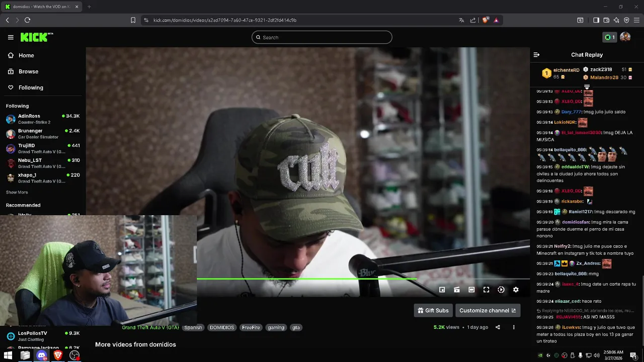This screenshot has height=362, width=644.
Task: Open the TrujiRD followed channel
Action: (x=43, y=148)
